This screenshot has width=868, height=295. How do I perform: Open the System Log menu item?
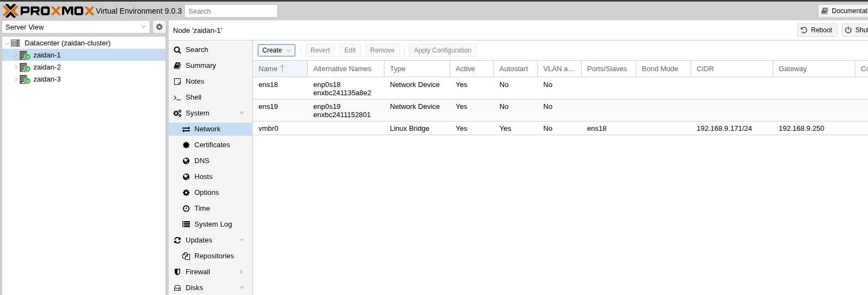click(212, 224)
